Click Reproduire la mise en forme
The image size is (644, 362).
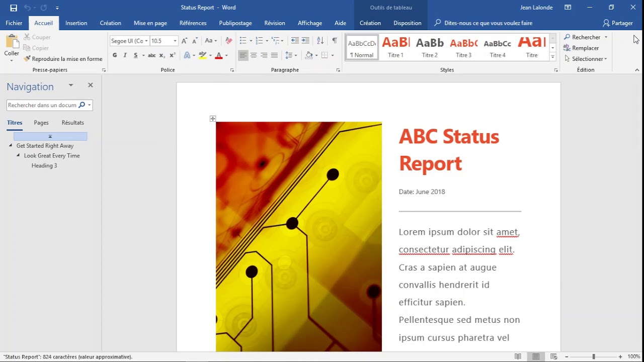[x=63, y=59]
